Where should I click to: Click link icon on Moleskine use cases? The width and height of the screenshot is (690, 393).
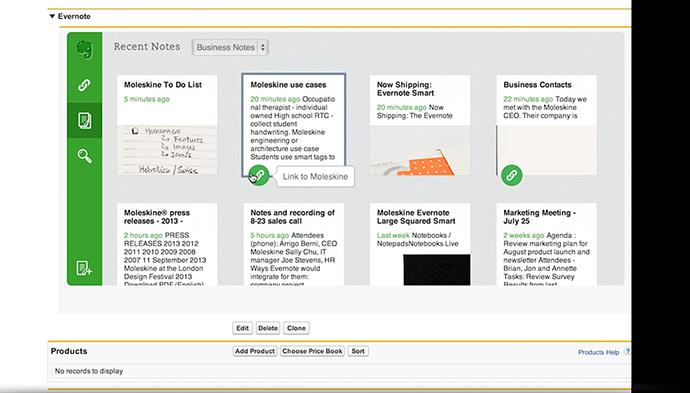coord(259,175)
